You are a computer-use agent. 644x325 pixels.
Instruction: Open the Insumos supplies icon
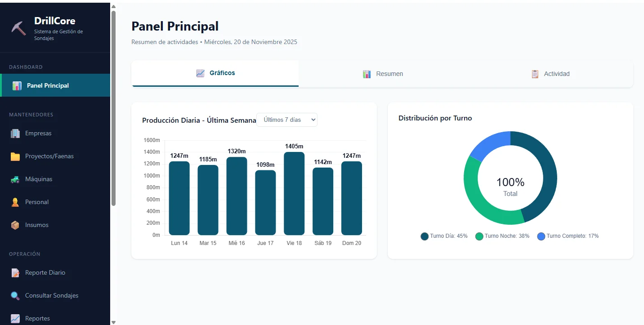coord(15,225)
